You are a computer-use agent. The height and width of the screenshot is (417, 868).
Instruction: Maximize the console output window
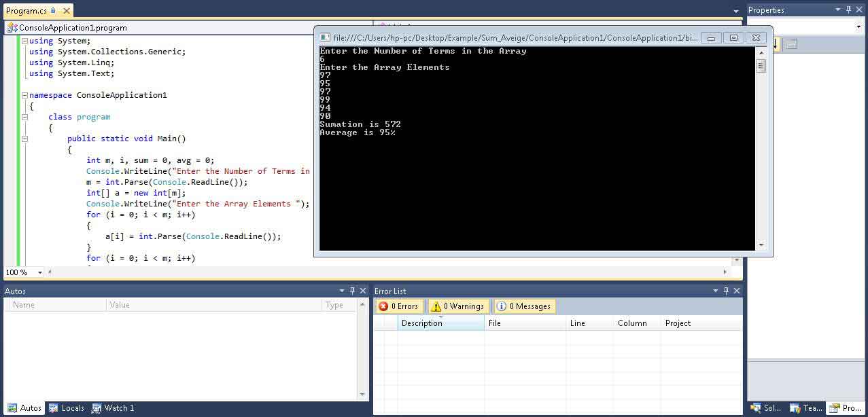click(733, 37)
